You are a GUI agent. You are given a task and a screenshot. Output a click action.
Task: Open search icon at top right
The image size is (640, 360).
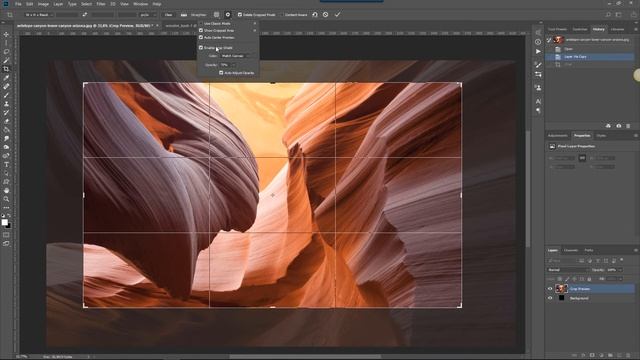pos(608,15)
